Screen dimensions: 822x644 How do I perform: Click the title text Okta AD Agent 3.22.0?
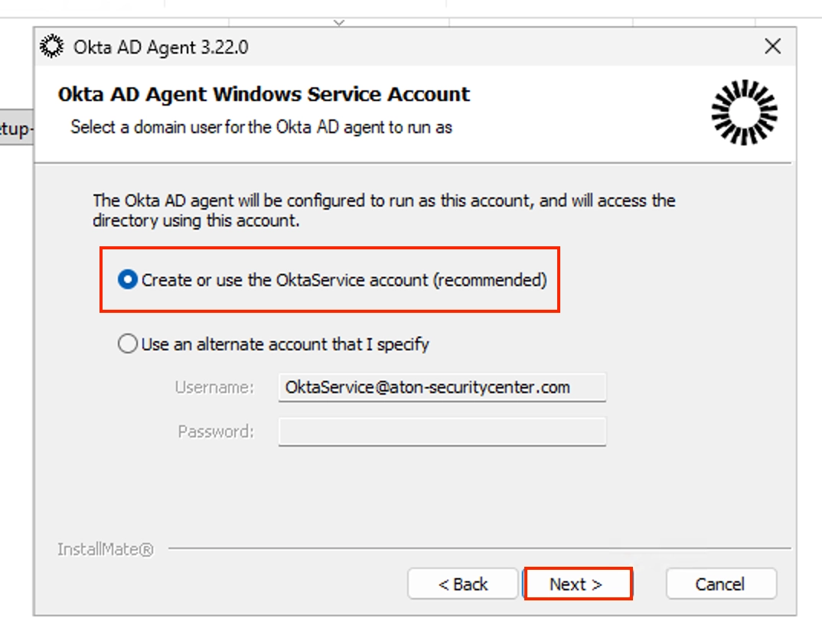tap(161, 47)
